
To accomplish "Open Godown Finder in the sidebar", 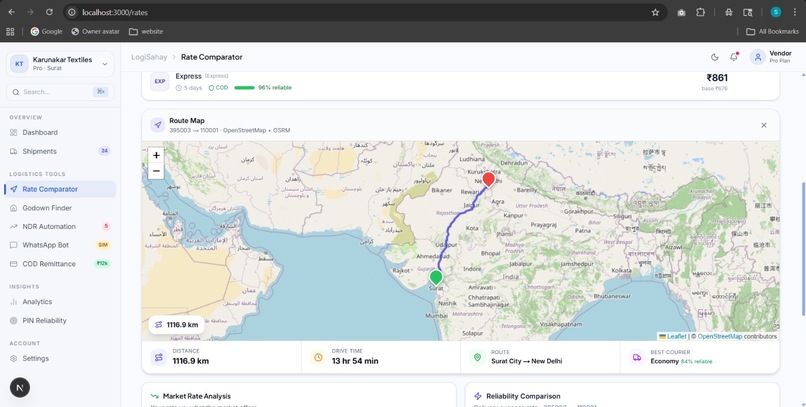I will pyautogui.click(x=60, y=208).
